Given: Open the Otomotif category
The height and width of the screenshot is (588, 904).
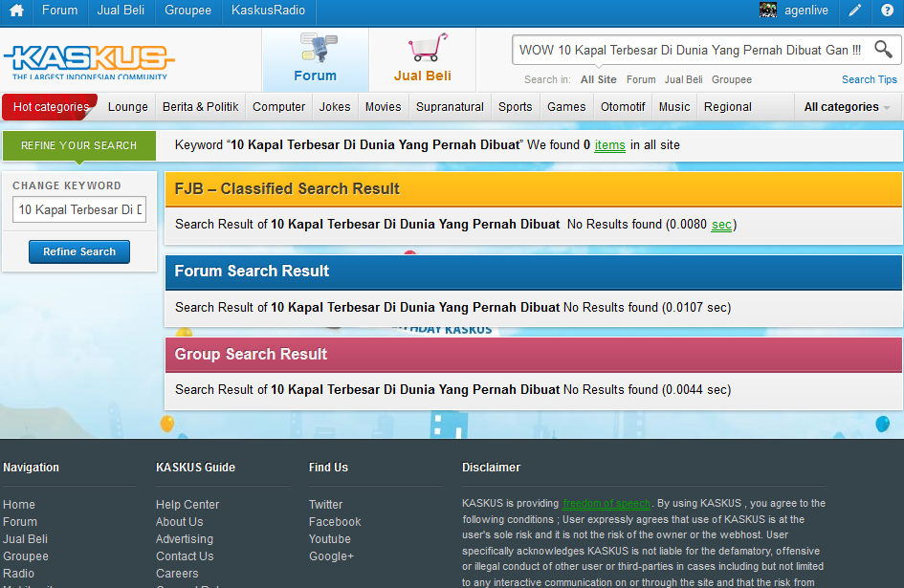Looking at the screenshot, I should (x=623, y=107).
